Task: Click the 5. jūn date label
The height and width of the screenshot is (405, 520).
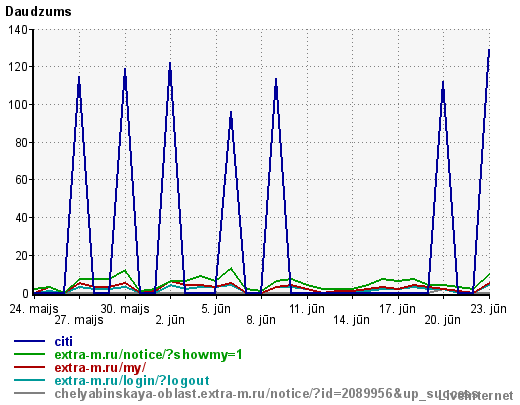Action: [x=216, y=309]
